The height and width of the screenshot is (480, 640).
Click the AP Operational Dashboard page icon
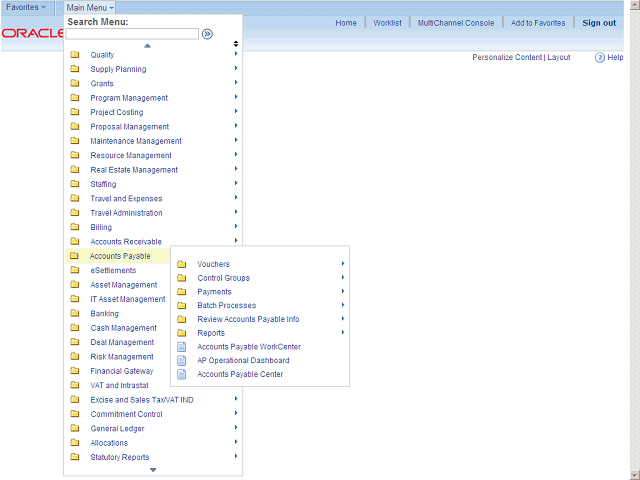(x=181, y=361)
